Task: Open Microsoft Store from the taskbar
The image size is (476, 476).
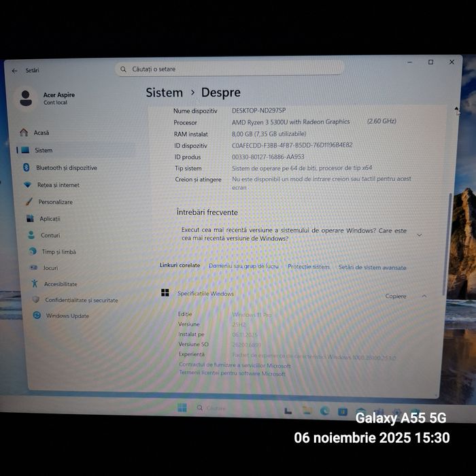Action: click(x=343, y=412)
